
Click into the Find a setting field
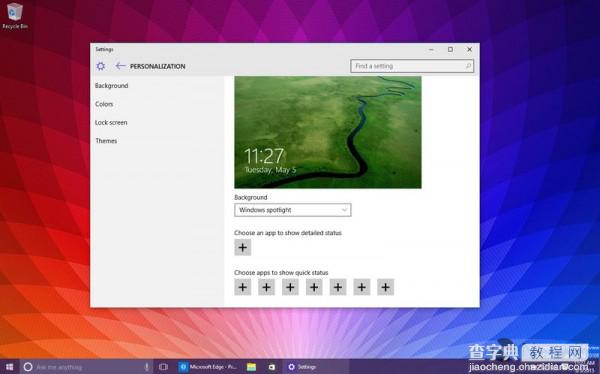(x=412, y=66)
